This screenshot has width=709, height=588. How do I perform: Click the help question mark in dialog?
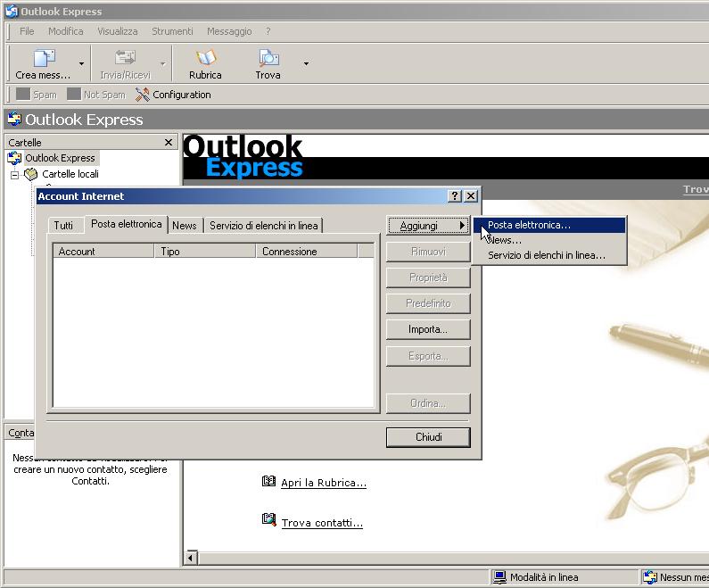pyautogui.click(x=454, y=196)
